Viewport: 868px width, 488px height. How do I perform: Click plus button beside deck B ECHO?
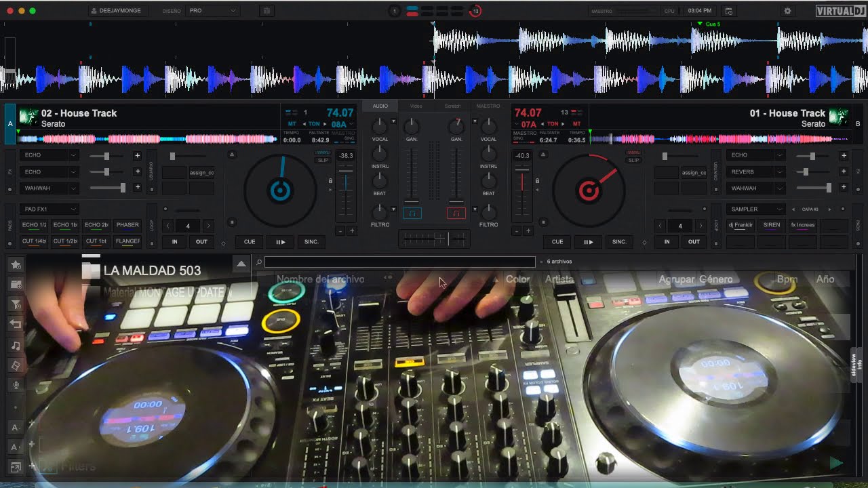point(844,155)
